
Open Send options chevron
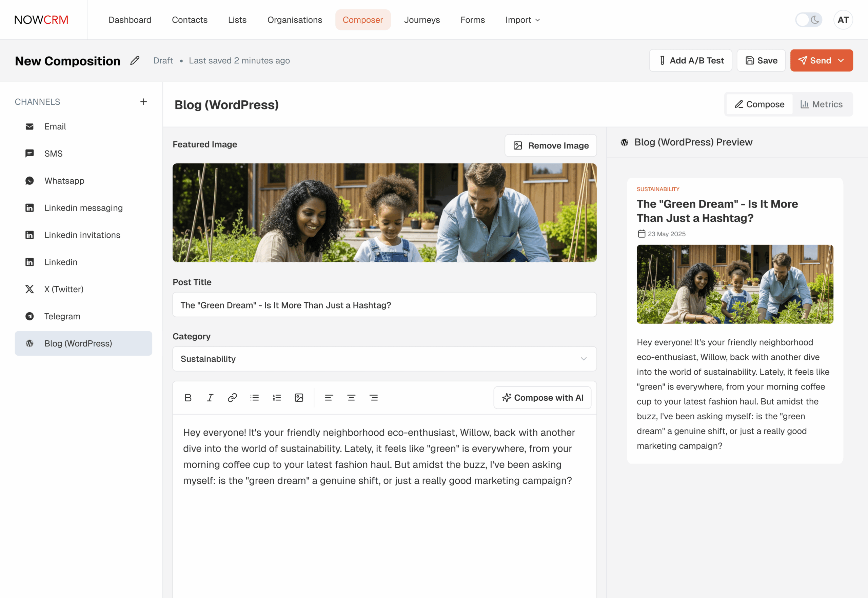tap(841, 61)
